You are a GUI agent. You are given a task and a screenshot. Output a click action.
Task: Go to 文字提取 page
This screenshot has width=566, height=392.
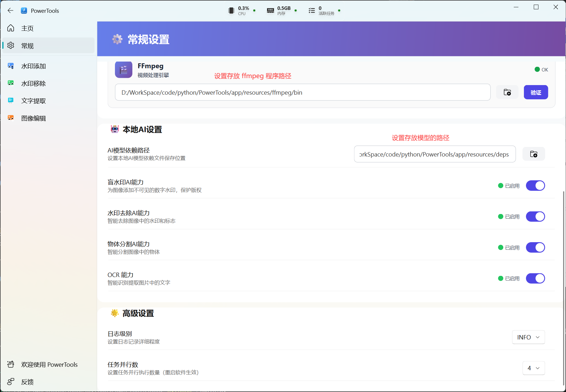(x=48, y=101)
